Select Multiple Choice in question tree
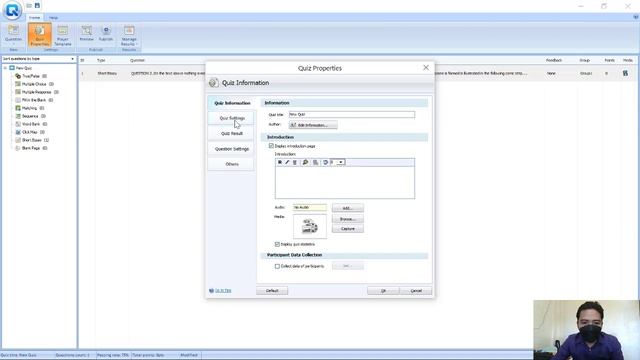 [34, 84]
